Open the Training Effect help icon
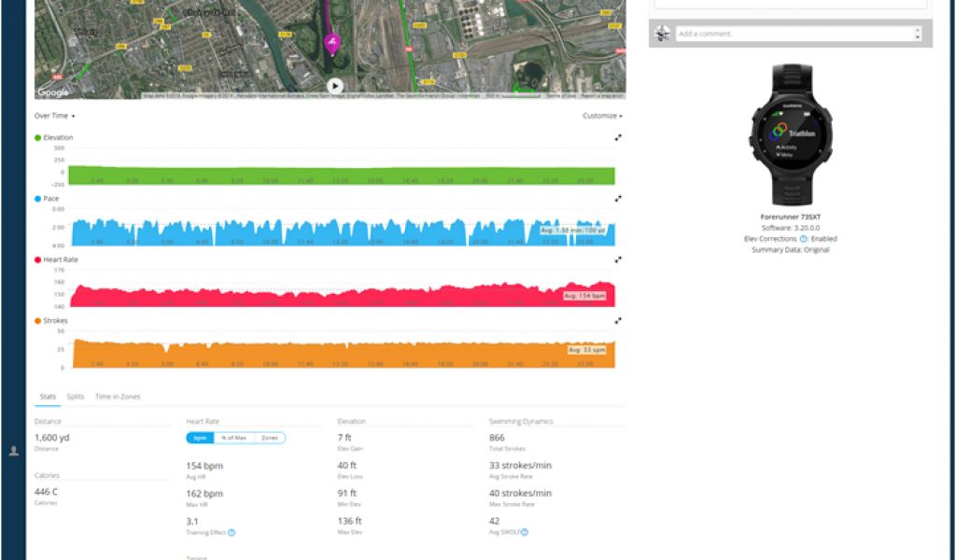956x560 pixels. click(x=232, y=532)
